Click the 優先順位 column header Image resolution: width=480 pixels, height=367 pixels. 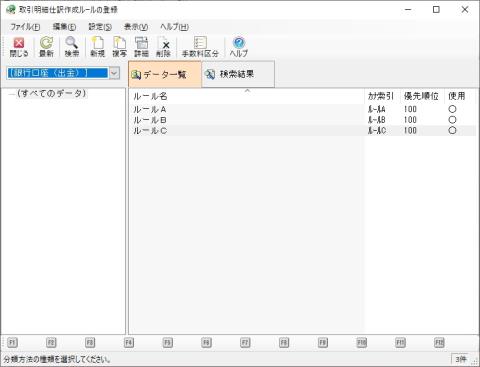(x=422, y=96)
